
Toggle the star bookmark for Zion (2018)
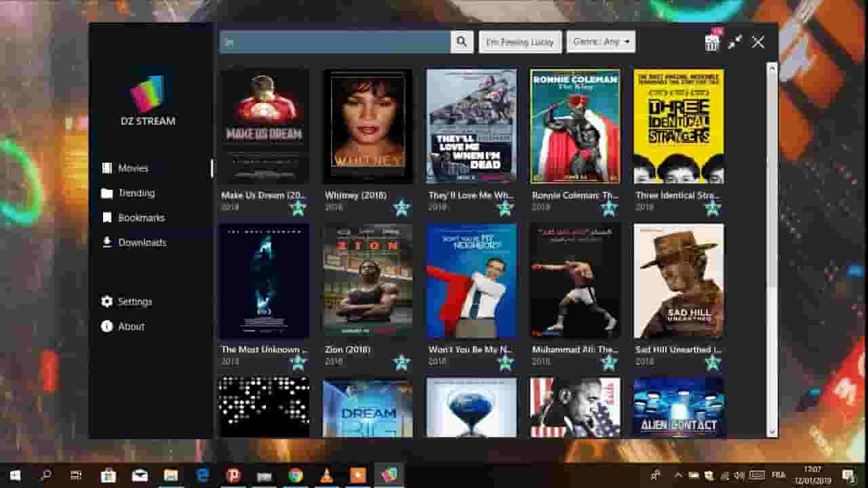pyautogui.click(x=401, y=362)
